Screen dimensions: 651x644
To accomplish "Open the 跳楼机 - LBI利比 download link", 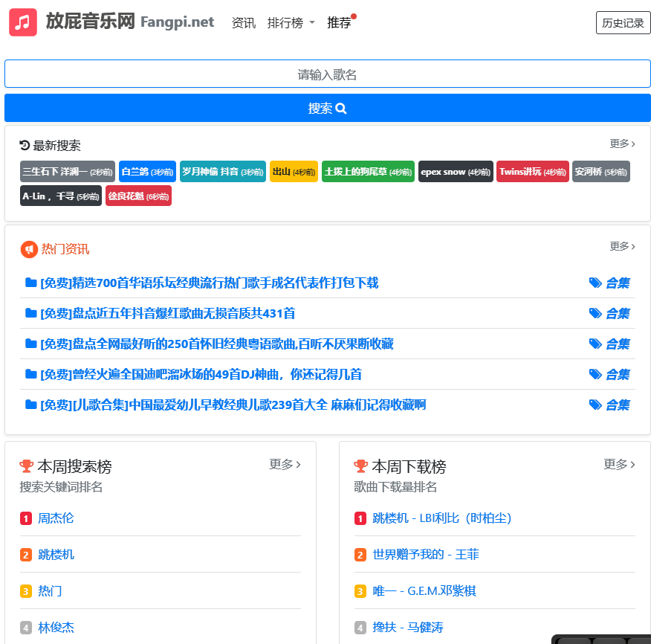I will click(x=441, y=518).
